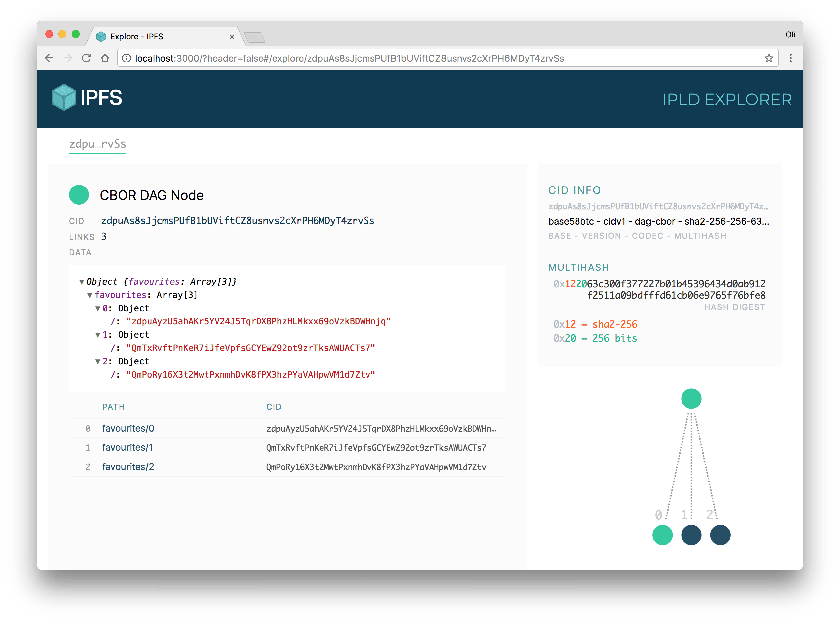Click the green CBOR DAG Node circle
Image resolution: width=840 pixels, height=623 pixels.
[x=79, y=194]
